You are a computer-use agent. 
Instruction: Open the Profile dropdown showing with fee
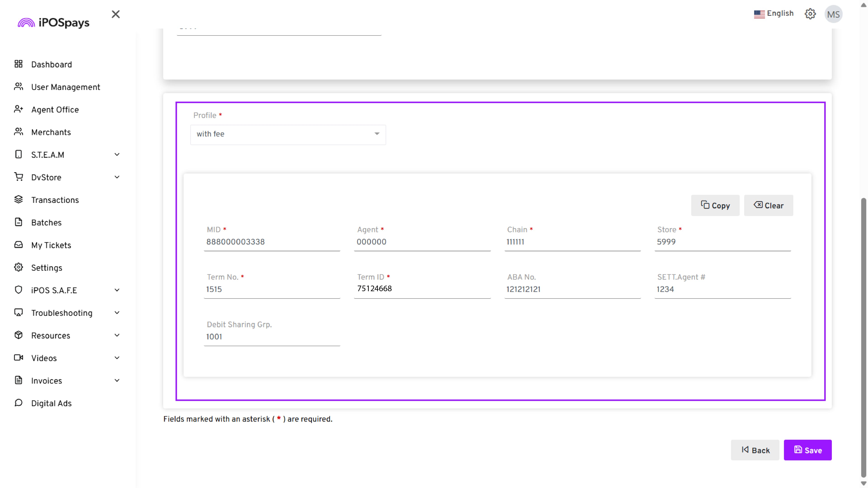click(288, 134)
